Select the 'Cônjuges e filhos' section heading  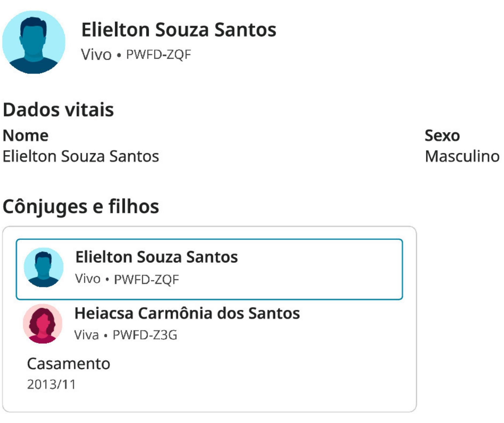(x=81, y=206)
